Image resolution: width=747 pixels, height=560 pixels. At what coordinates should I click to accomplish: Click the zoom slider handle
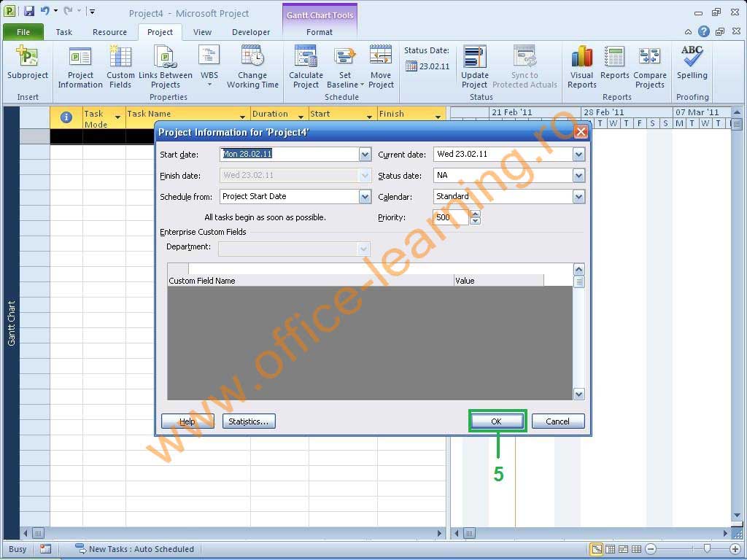pyautogui.click(x=707, y=549)
